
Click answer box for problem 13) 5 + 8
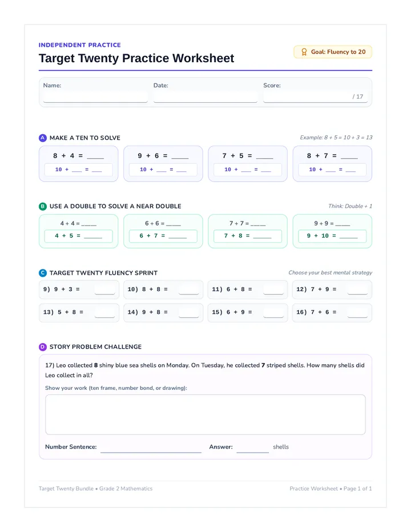click(x=104, y=312)
